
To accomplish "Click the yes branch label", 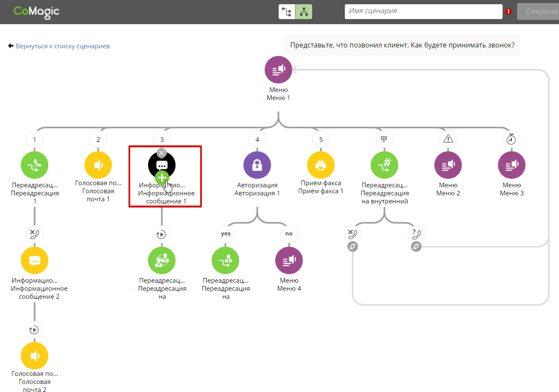I will [x=226, y=234].
